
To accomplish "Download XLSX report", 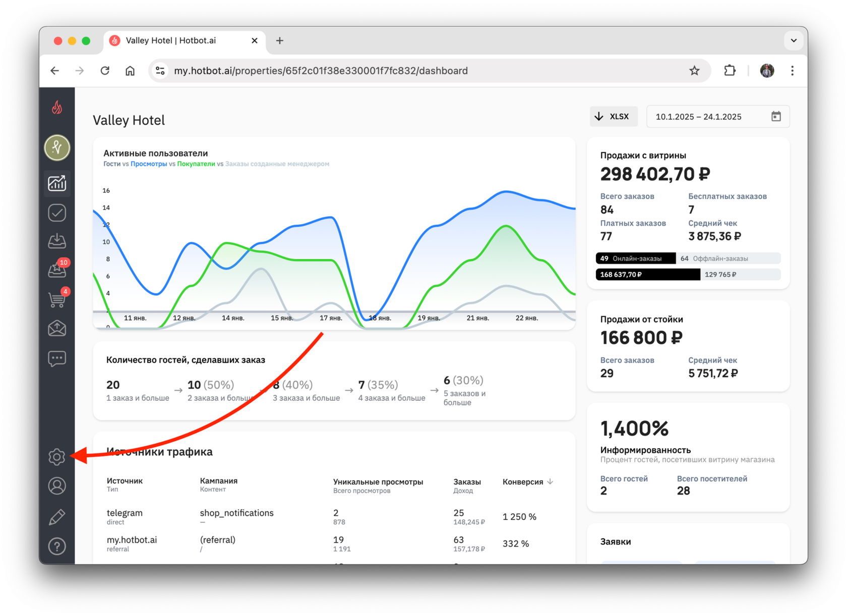I will [613, 116].
